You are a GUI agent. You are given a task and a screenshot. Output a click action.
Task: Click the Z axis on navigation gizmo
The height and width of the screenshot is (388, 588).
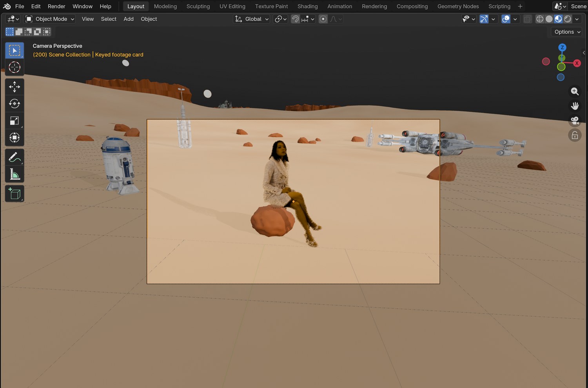point(562,47)
